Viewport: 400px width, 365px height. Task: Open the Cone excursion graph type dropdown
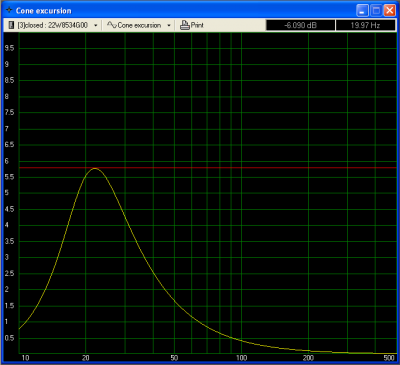point(139,25)
